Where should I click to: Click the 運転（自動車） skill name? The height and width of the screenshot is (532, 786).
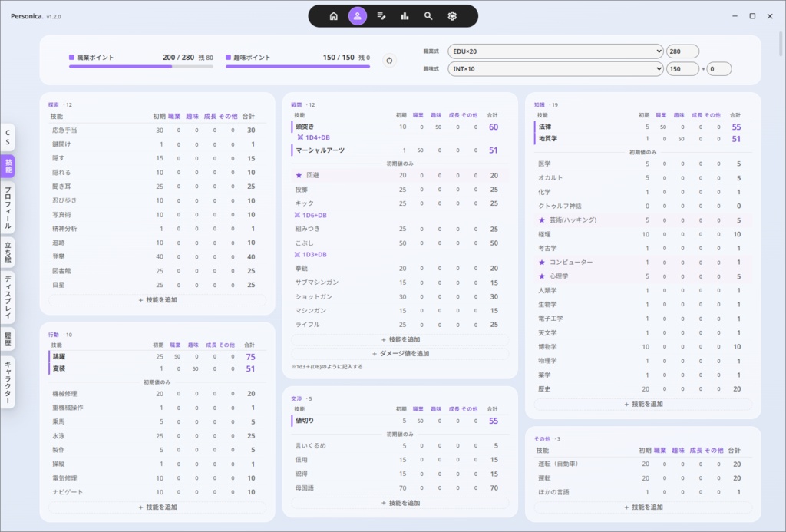coord(558,464)
